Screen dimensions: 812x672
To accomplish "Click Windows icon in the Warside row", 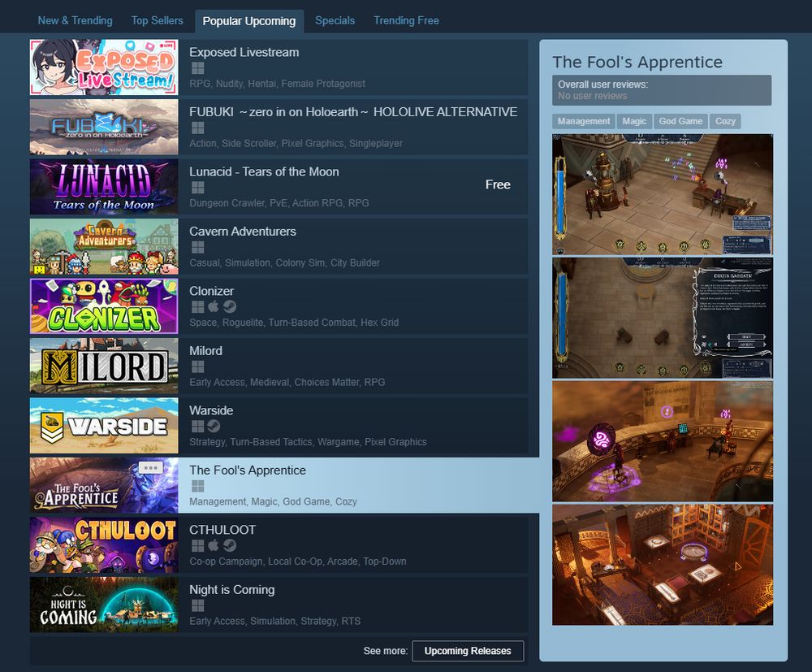I will click(197, 427).
